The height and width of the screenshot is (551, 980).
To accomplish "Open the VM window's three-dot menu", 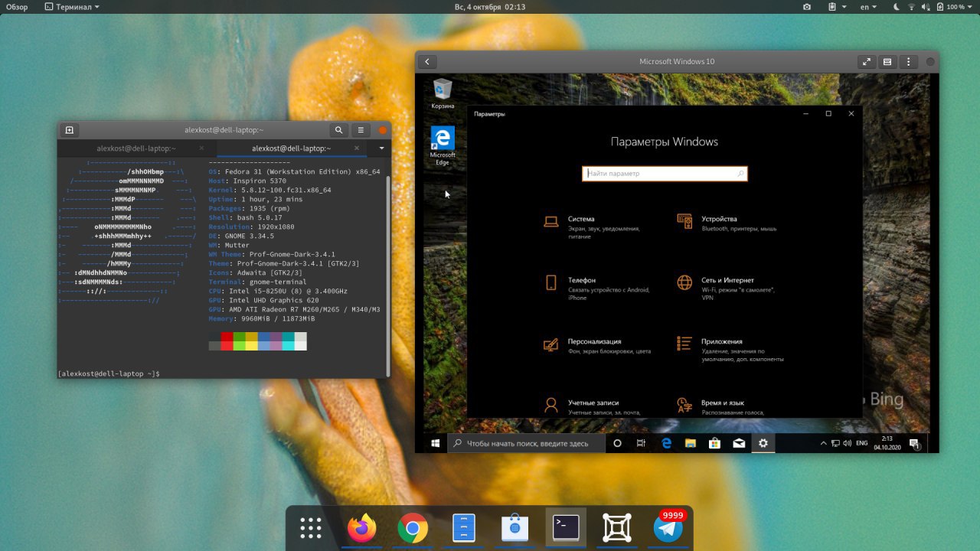I will click(x=909, y=62).
